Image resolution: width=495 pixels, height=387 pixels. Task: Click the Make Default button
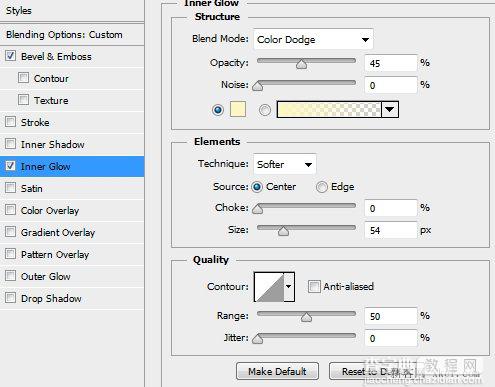(277, 371)
